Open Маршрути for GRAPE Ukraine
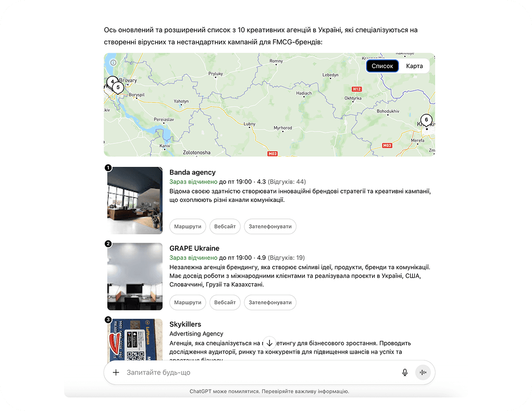This screenshot has width=532, height=411. point(188,303)
